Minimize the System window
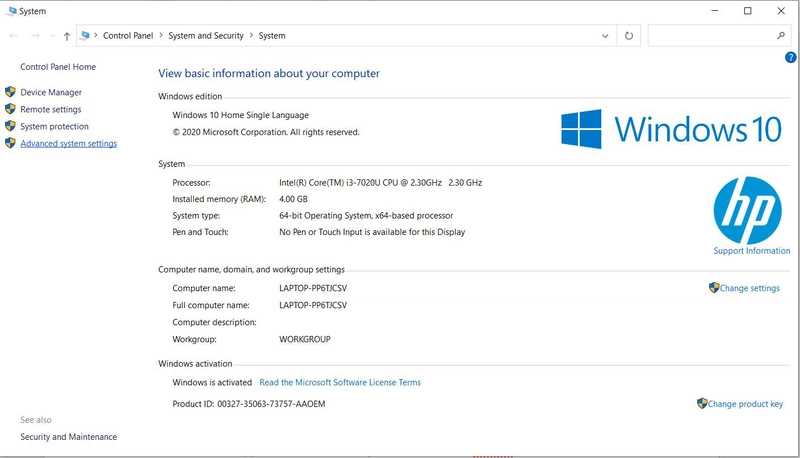This screenshot has height=458, width=800. tap(715, 11)
